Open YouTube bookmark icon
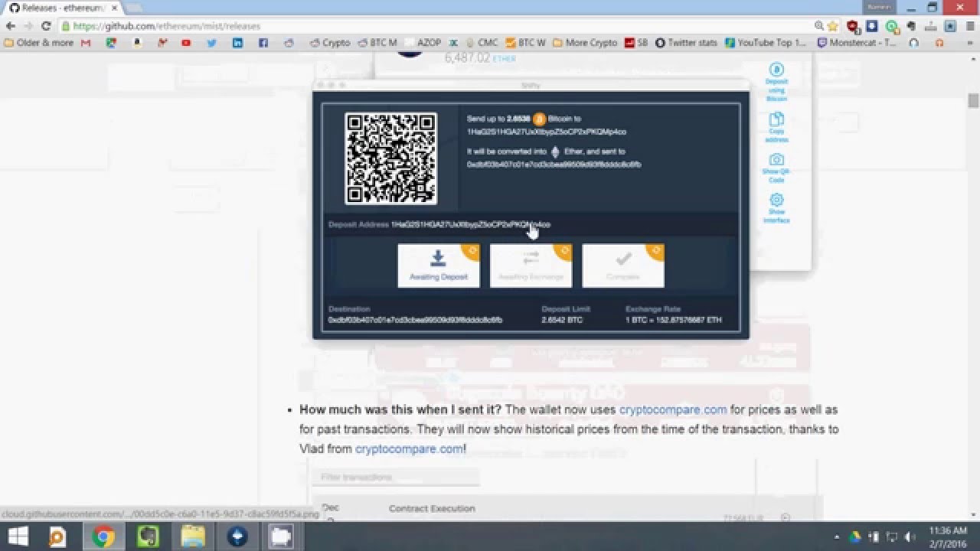This screenshot has width=980, height=551. pyautogui.click(x=186, y=43)
